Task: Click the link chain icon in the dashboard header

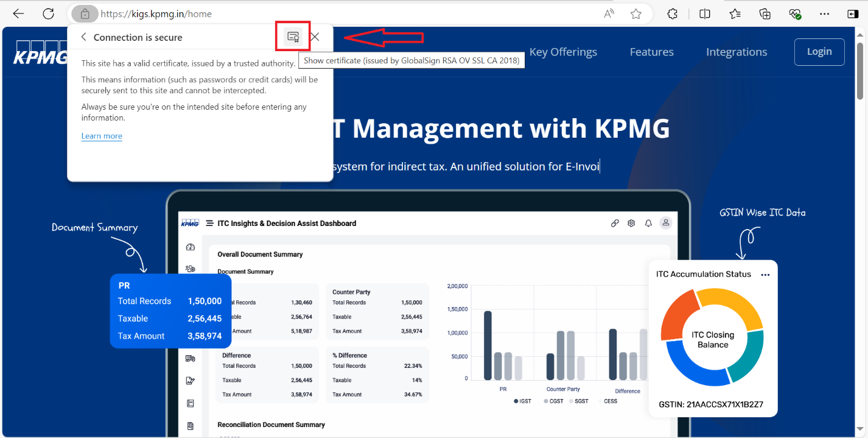Action: pos(615,223)
